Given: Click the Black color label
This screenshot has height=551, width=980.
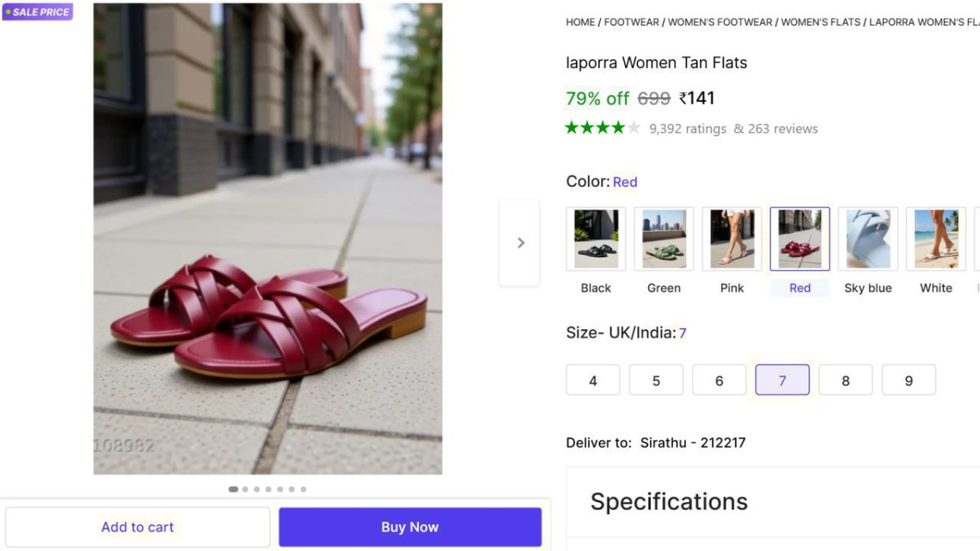Looking at the screenshot, I should tap(596, 288).
